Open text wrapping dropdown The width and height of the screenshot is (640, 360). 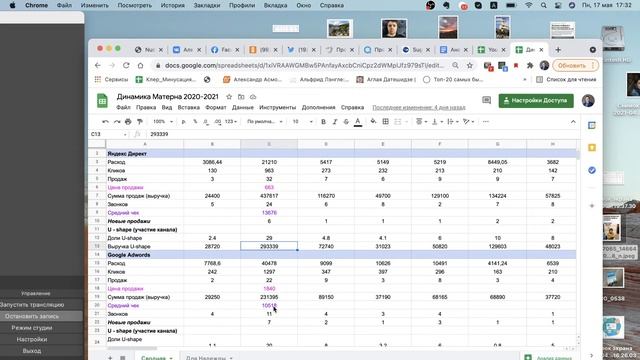452,122
